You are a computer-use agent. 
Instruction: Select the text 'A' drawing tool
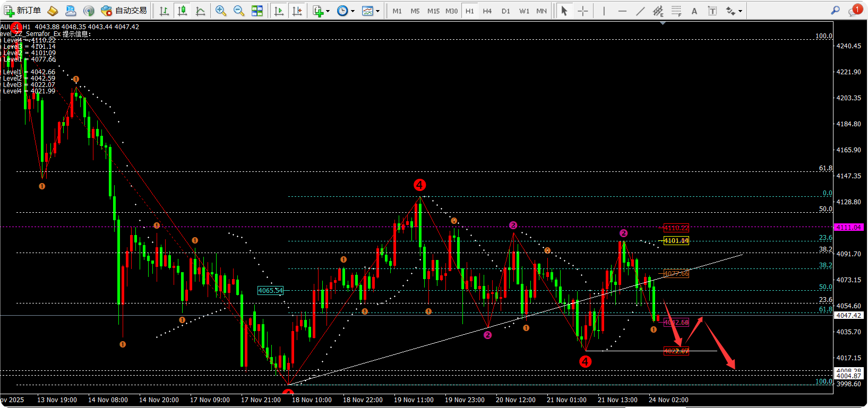(x=694, y=11)
